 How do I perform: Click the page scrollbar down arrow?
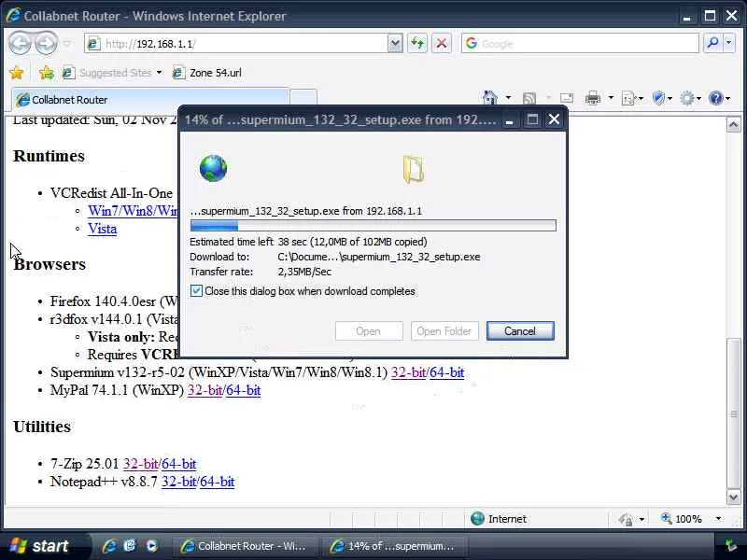click(734, 497)
